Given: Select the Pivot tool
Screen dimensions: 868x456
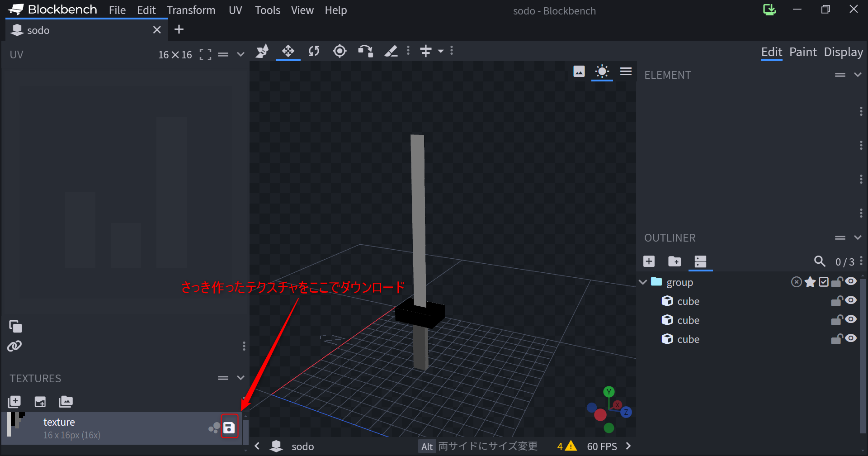Looking at the screenshot, I should click(340, 51).
